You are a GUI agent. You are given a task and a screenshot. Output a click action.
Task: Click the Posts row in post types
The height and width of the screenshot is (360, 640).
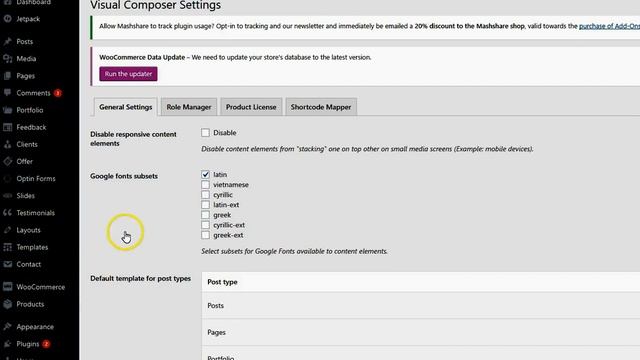pyautogui.click(x=421, y=305)
